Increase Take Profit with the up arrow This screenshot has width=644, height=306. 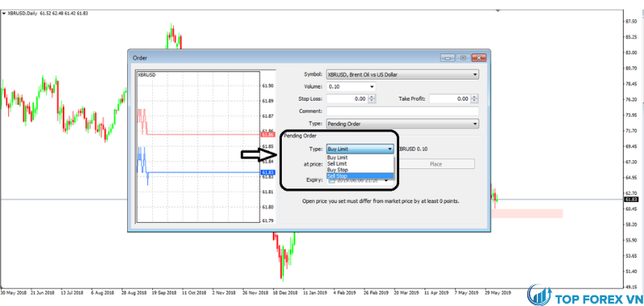click(x=475, y=97)
